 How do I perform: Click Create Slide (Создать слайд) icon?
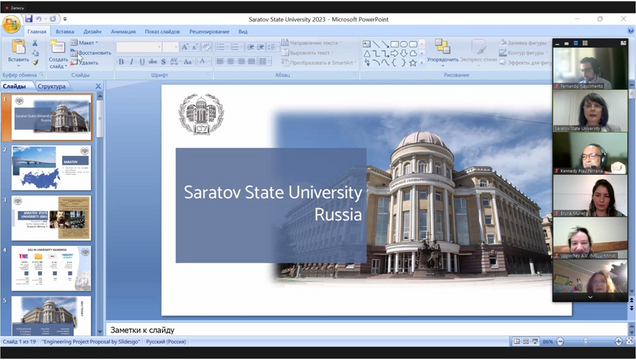[x=57, y=47]
